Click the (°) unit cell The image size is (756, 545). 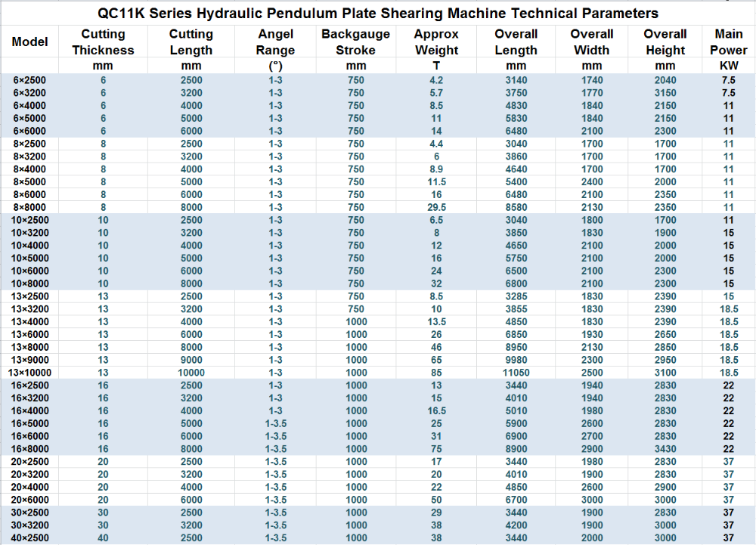(275, 66)
